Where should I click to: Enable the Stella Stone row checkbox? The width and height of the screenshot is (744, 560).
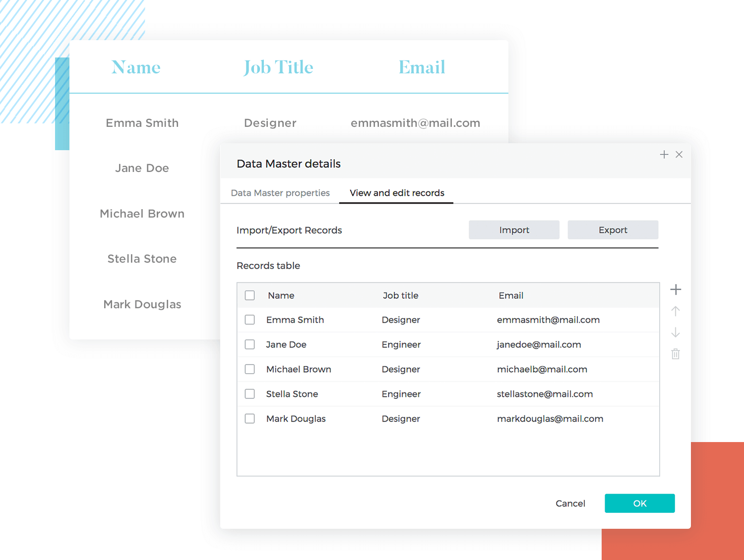[x=250, y=394]
